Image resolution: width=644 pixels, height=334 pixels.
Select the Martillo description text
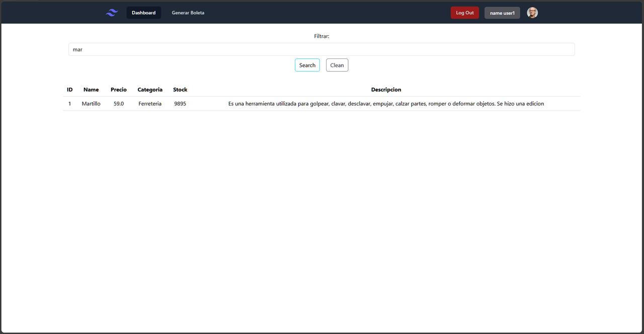click(386, 103)
